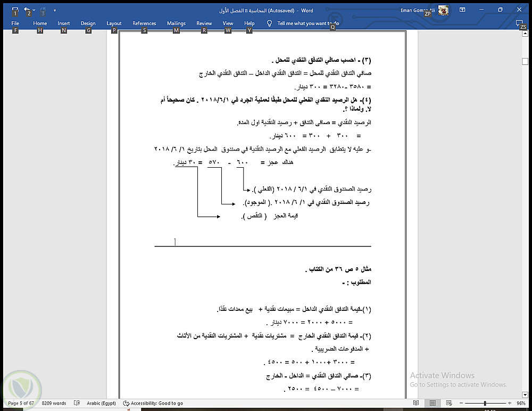The height and width of the screenshot is (411, 532).
Task: Click the zoom in plus button
Action: click(x=510, y=403)
